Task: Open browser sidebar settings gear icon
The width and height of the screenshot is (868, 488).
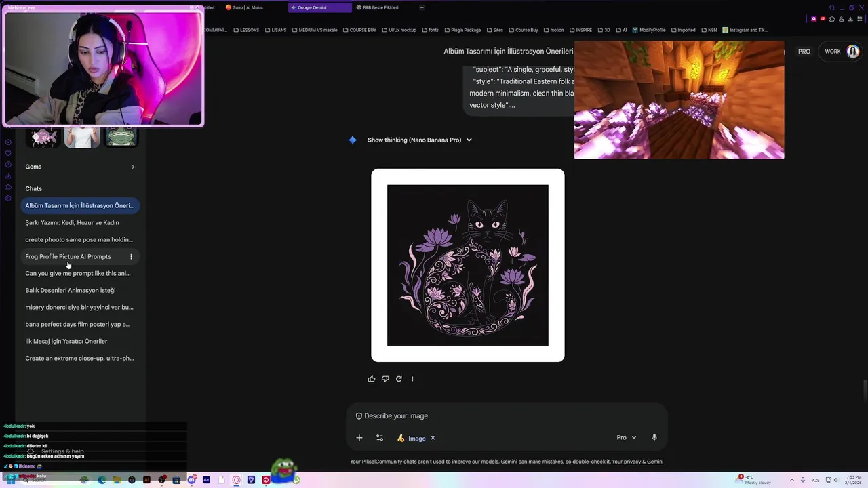Action: tap(8, 199)
